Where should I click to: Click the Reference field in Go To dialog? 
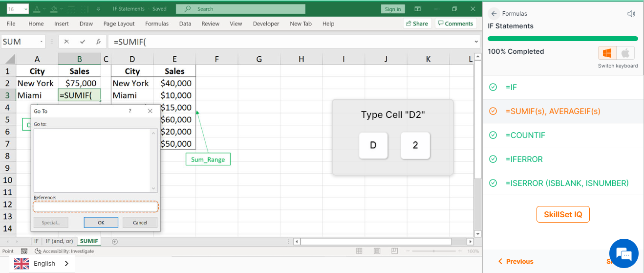pyautogui.click(x=96, y=206)
